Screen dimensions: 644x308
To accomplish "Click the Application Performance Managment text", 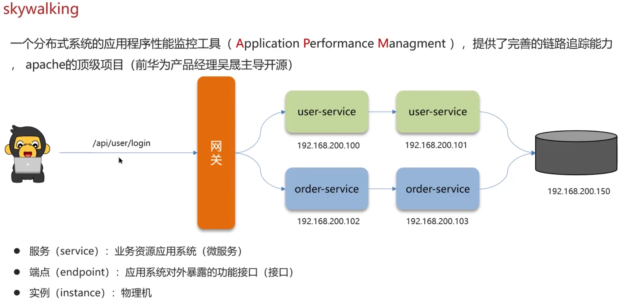I will (x=341, y=44).
